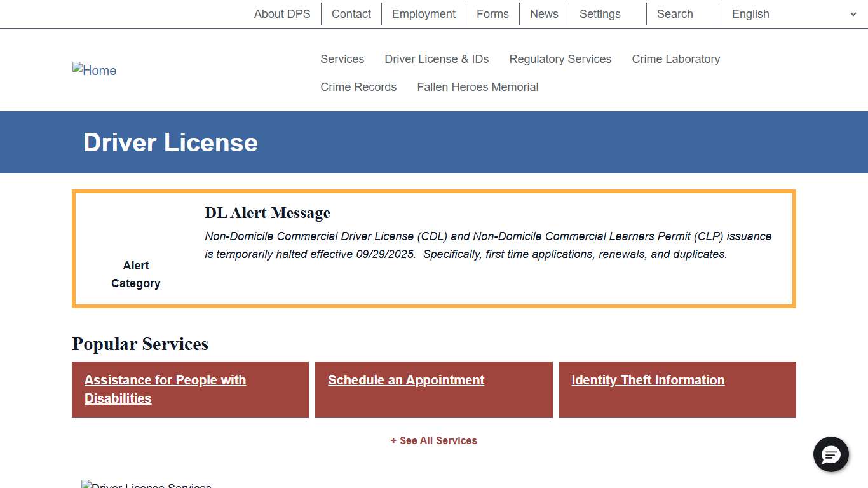Open the Contact page

351,13
